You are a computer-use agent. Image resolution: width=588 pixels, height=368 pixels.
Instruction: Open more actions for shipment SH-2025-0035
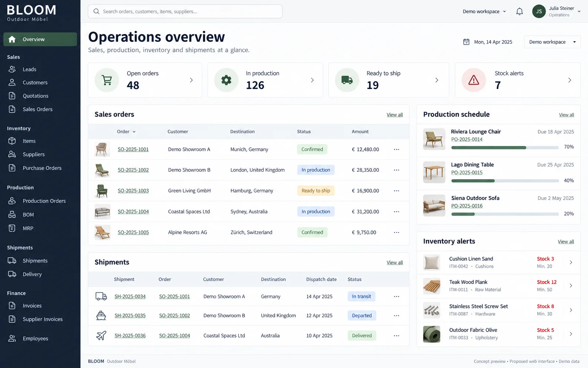396,316
